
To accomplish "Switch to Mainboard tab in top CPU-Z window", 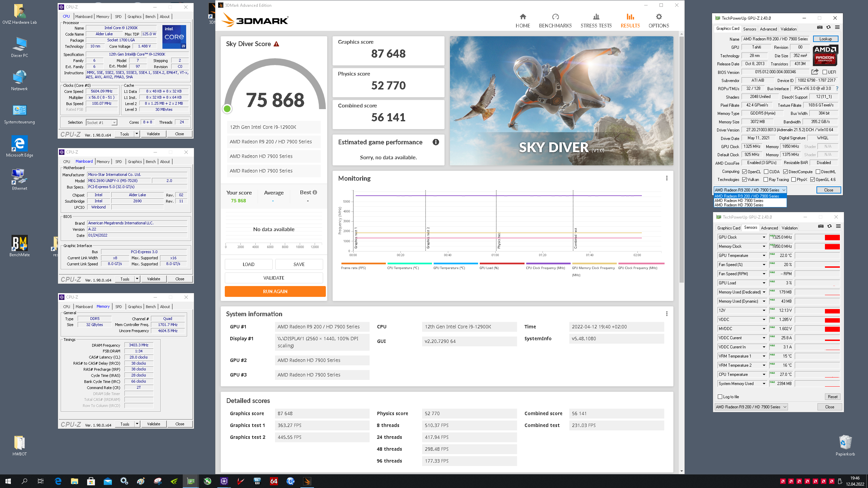I will pyautogui.click(x=84, y=17).
